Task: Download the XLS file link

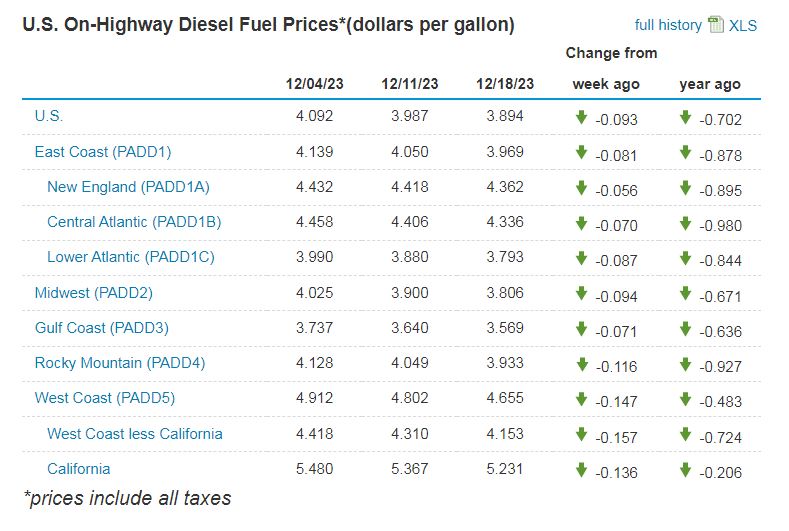Action: point(743,25)
